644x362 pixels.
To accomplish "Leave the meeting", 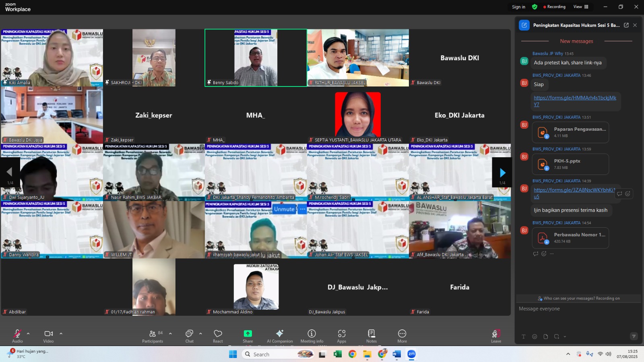I will (496, 336).
